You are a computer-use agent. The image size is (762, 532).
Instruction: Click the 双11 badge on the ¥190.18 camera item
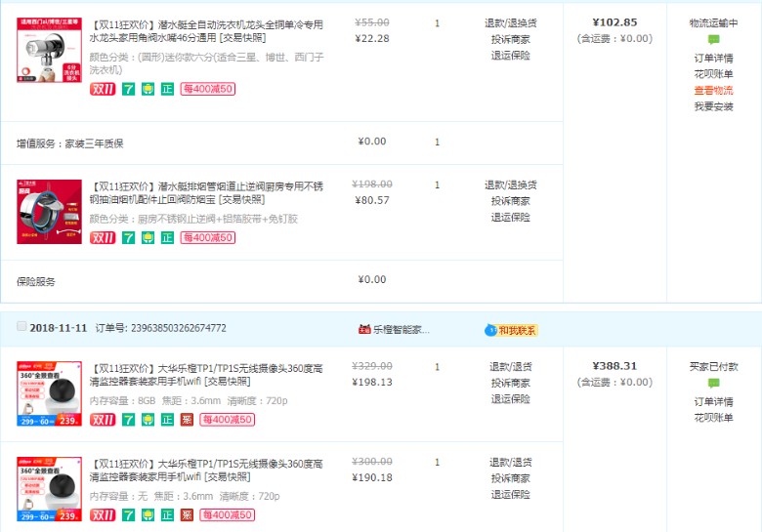click(x=102, y=514)
